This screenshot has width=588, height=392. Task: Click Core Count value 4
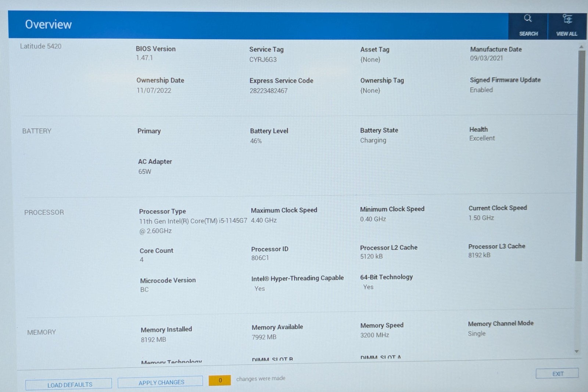[142, 260]
